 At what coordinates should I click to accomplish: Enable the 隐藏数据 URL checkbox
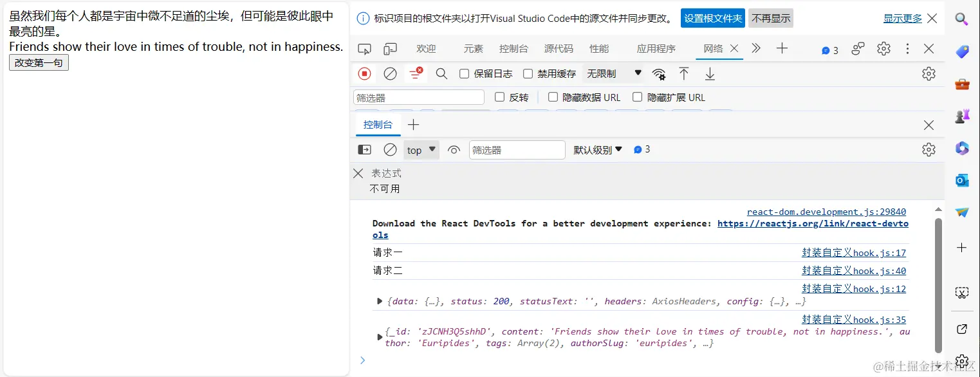[x=553, y=97]
